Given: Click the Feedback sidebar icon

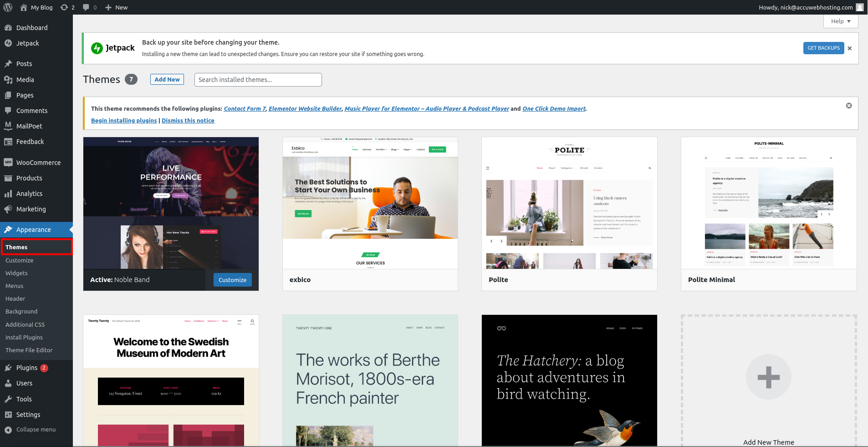Looking at the screenshot, I should [x=8, y=142].
